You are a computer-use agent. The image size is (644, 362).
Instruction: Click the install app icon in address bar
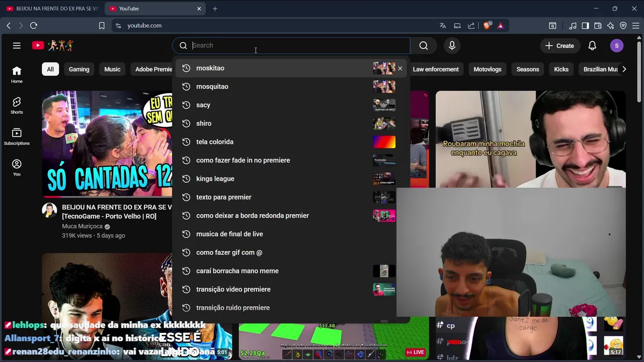pos(457,26)
